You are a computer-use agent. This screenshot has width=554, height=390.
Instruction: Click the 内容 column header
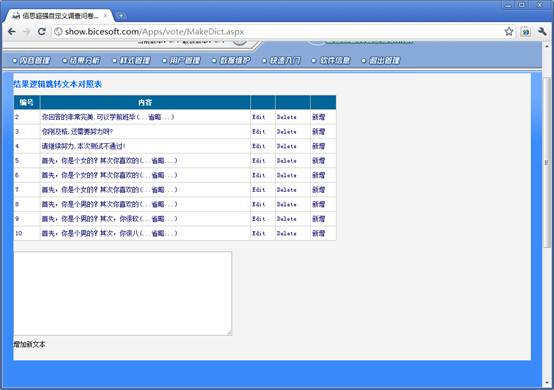145,102
